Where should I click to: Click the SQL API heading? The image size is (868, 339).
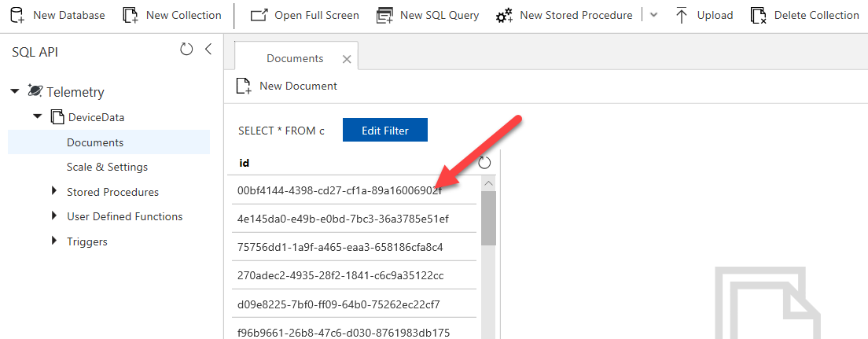[35, 52]
